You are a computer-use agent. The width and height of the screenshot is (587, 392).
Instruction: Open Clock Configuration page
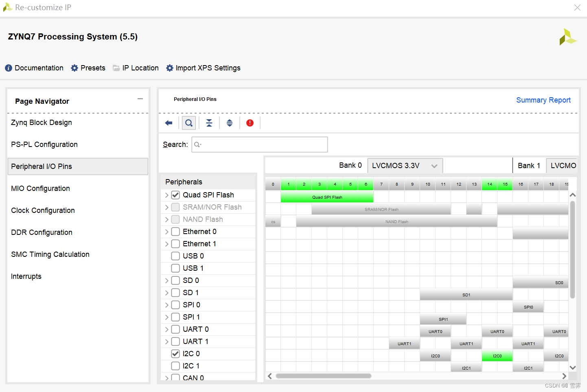coord(78,210)
